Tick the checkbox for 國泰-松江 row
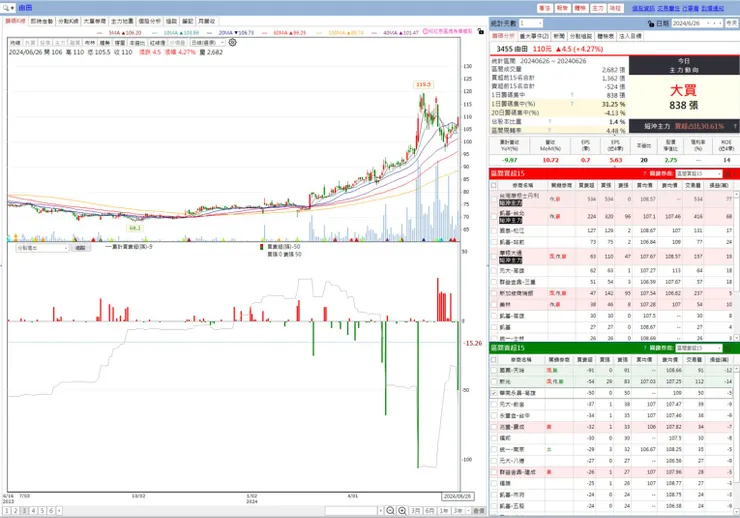The width and height of the screenshot is (740, 518). point(494,231)
